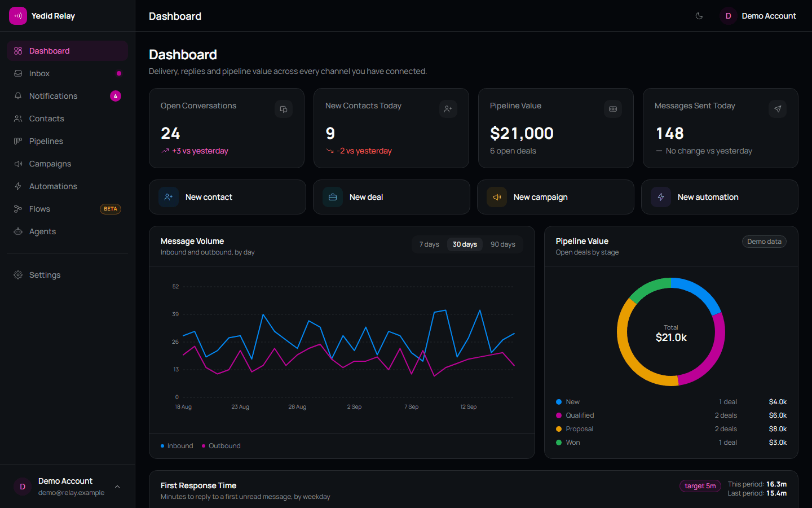Click the Notifications count badge 4
812x508 pixels.
[116, 96]
